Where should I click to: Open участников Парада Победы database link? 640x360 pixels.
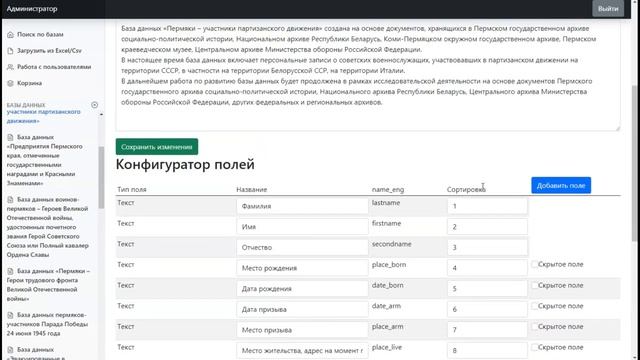47,324
